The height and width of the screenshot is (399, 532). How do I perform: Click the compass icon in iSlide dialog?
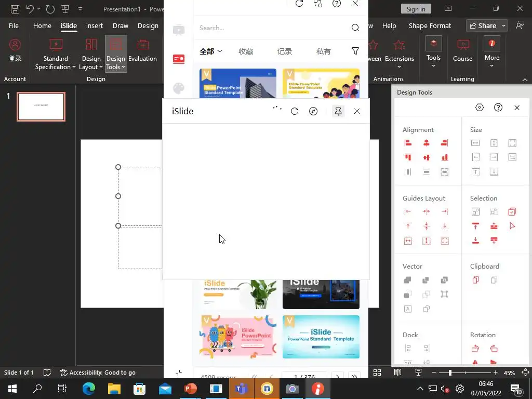click(x=313, y=111)
